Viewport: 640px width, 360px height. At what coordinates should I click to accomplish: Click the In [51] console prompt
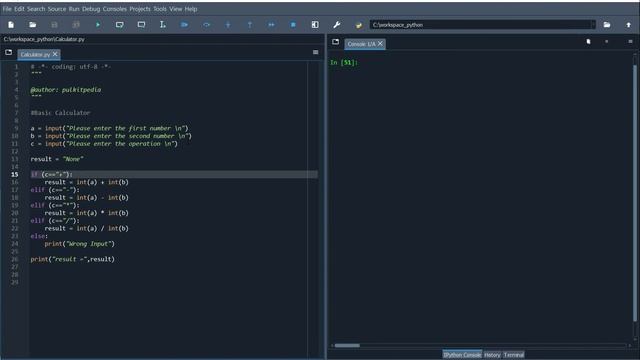pyautogui.click(x=344, y=62)
